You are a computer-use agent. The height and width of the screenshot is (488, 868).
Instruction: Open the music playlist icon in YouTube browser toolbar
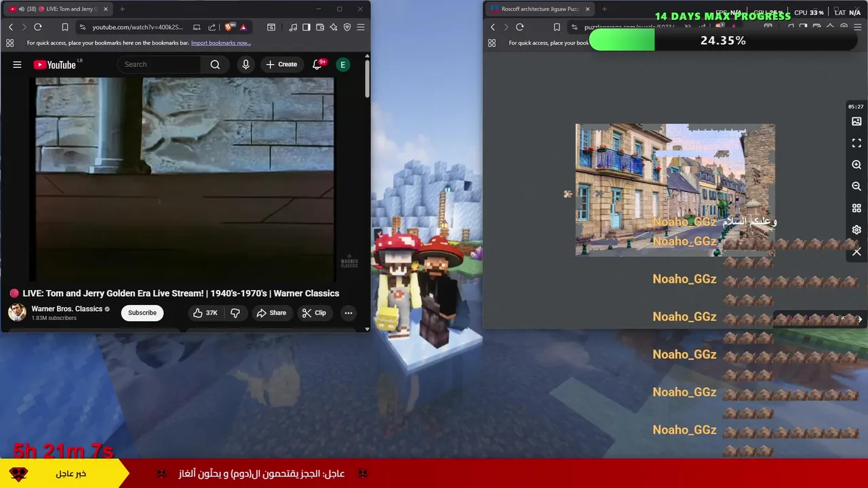(293, 27)
